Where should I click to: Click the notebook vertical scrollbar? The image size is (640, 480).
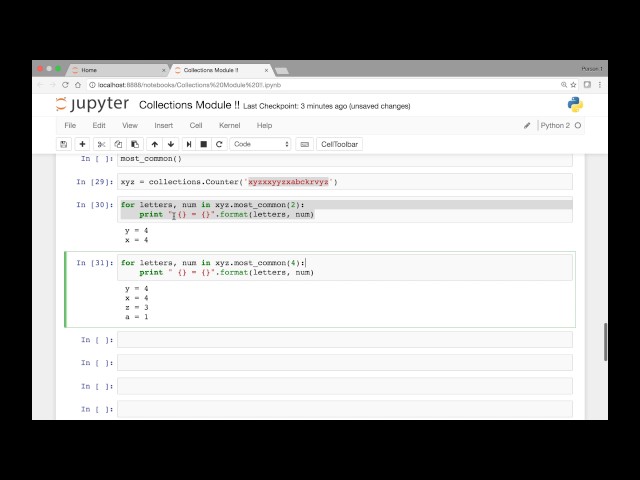click(x=605, y=342)
